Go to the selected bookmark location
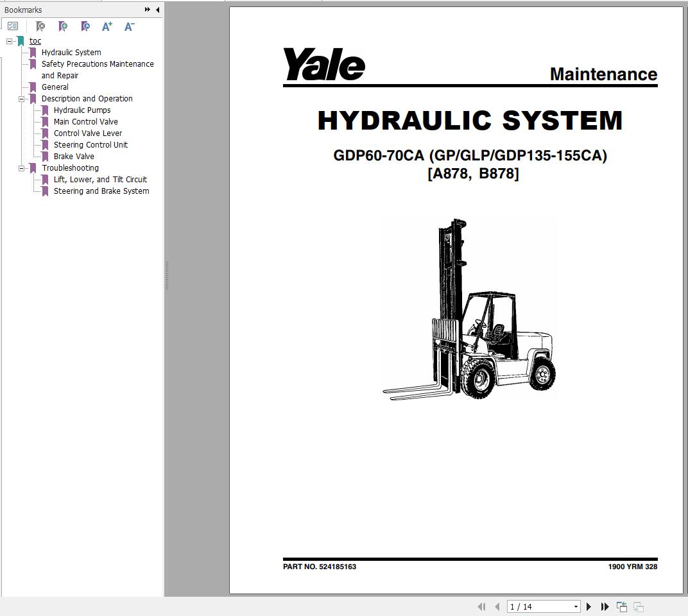Viewport: 688px width, 616px height. pyautogui.click(x=85, y=26)
